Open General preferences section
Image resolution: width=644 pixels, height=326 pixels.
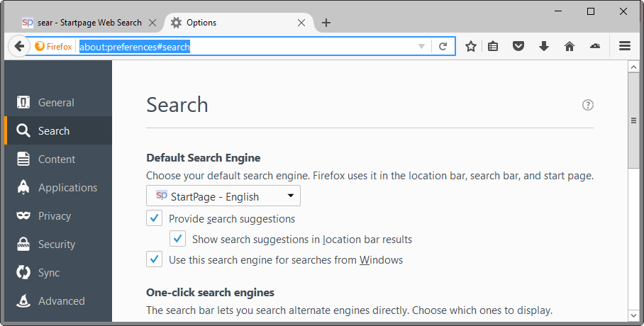coord(58,102)
